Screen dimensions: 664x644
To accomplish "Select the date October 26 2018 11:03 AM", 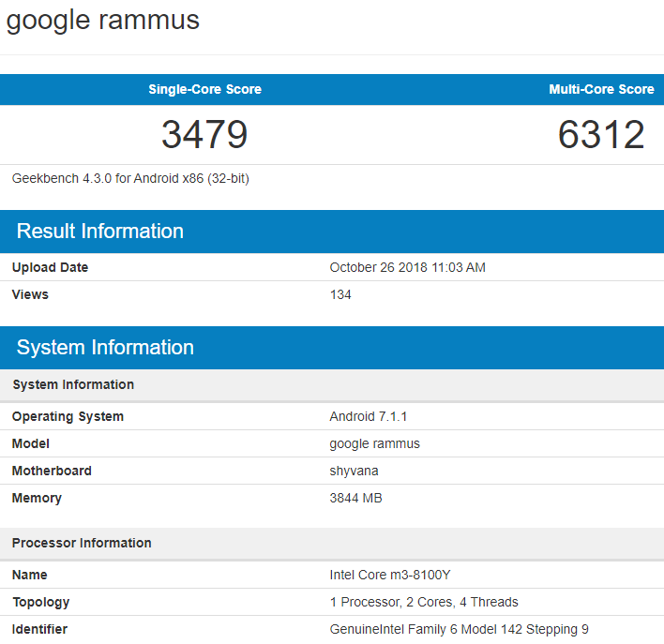I will coord(407,267).
